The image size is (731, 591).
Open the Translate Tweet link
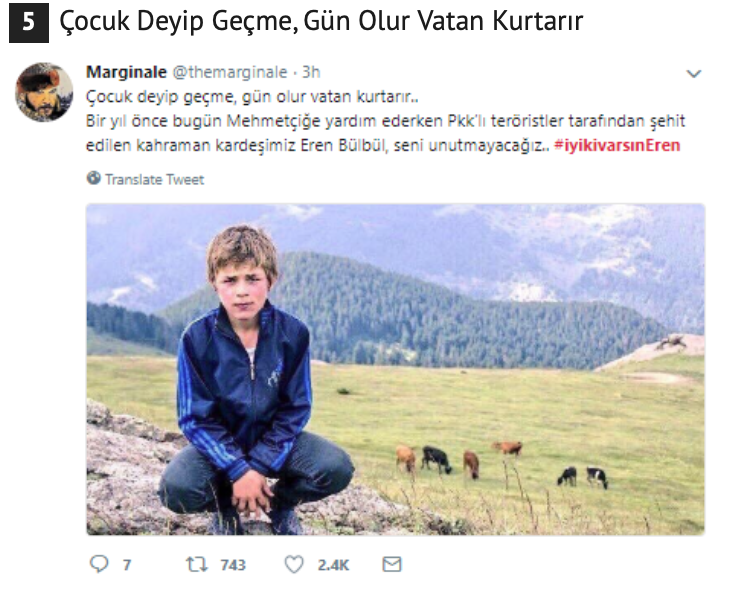(x=154, y=179)
